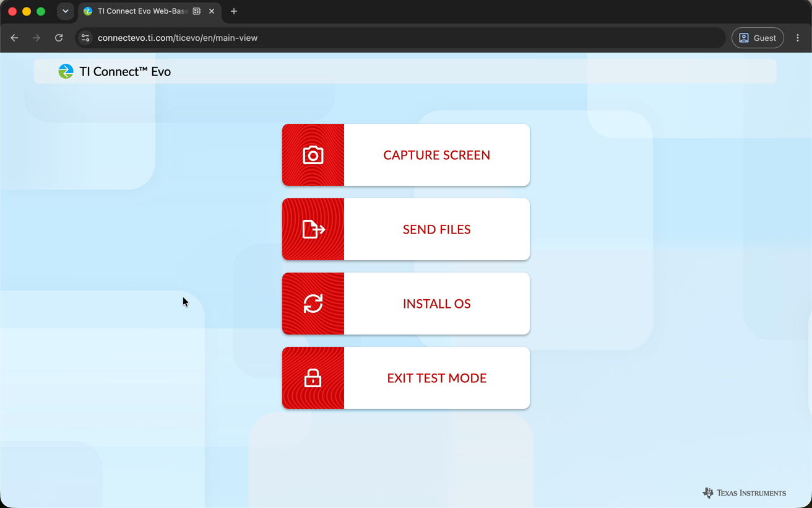
Task: Click the camera icon for Capture Screen
Action: (313, 155)
